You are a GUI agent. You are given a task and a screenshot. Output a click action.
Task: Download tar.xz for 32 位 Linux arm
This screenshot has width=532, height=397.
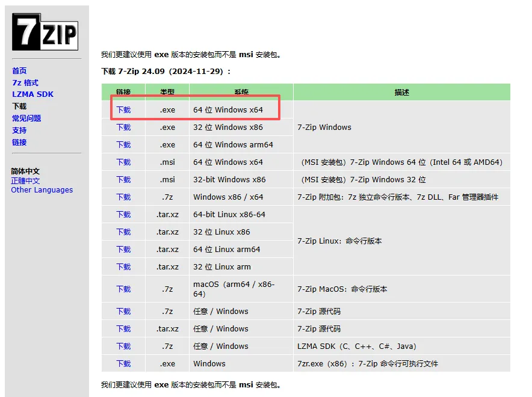point(123,267)
